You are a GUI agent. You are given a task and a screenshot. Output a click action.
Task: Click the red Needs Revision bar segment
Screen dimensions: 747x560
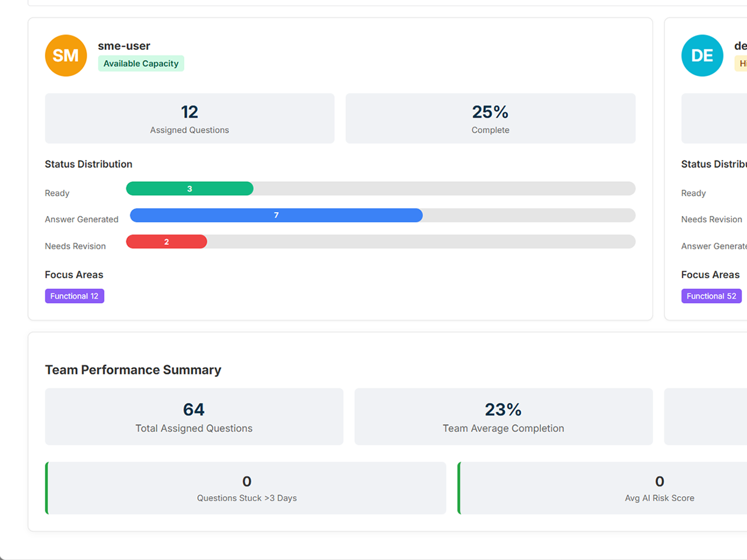166,241
